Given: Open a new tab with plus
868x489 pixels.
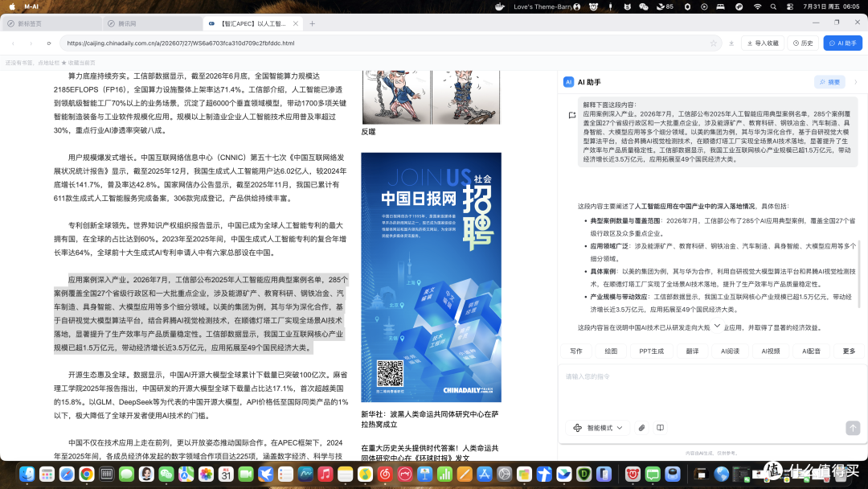Looking at the screenshot, I should click(312, 24).
